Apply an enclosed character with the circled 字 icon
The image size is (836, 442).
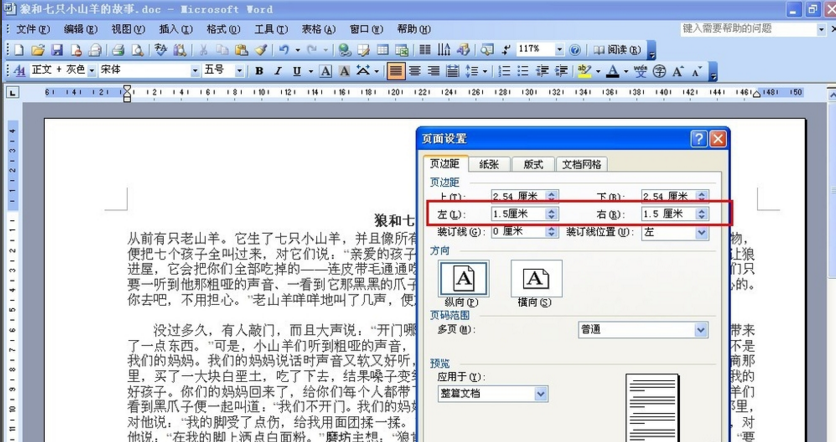tap(660, 70)
